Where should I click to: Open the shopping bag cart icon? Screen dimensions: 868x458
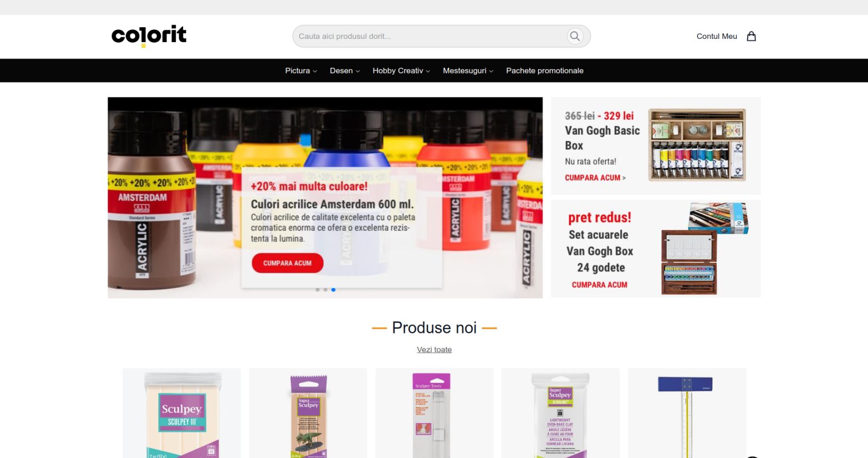751,36
